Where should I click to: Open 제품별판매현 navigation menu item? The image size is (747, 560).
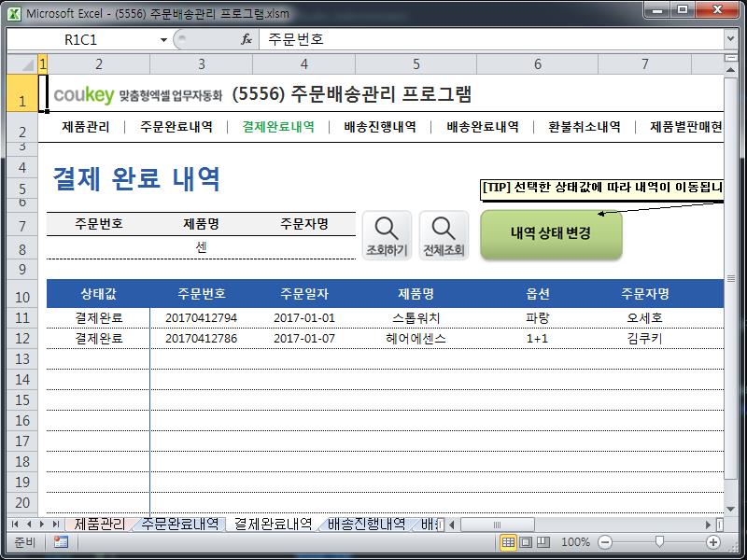(686, 127)
